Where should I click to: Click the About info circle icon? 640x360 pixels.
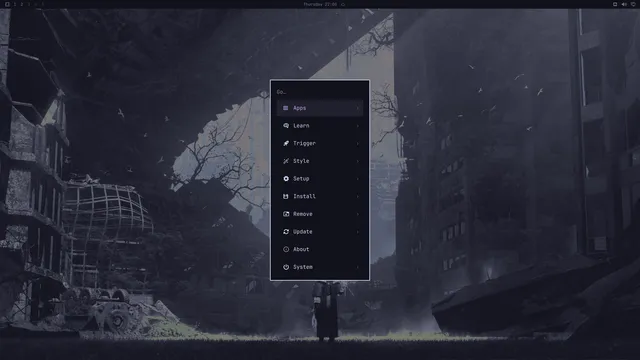click(x=286, y=249)
